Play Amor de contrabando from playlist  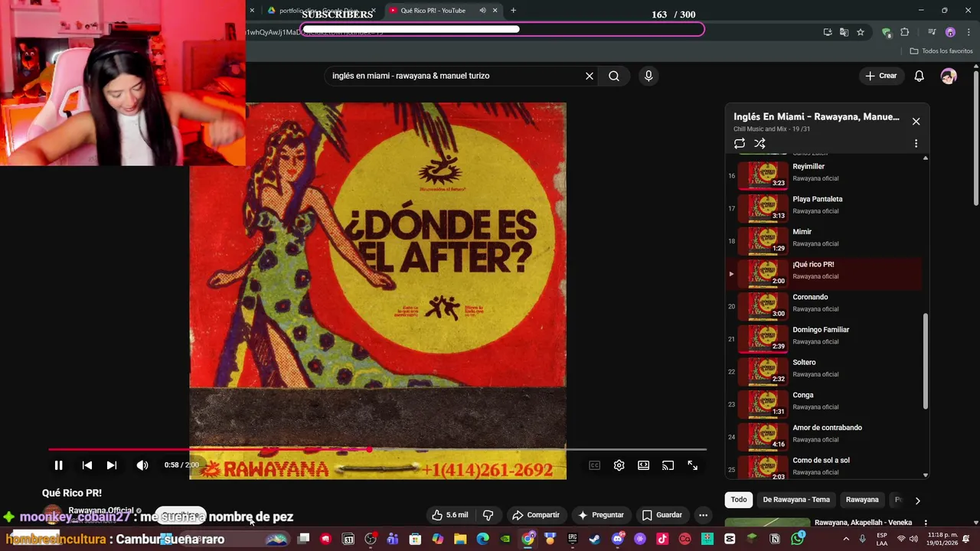tap(824, 436)
